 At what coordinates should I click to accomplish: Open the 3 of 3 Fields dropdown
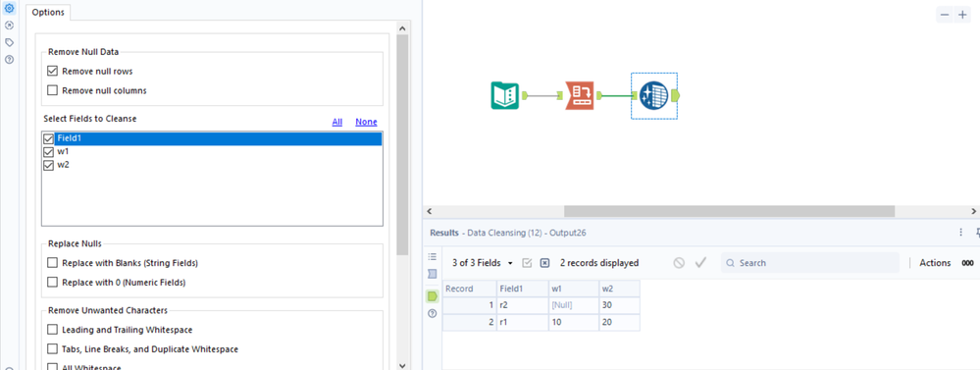(x=482, y=263)
